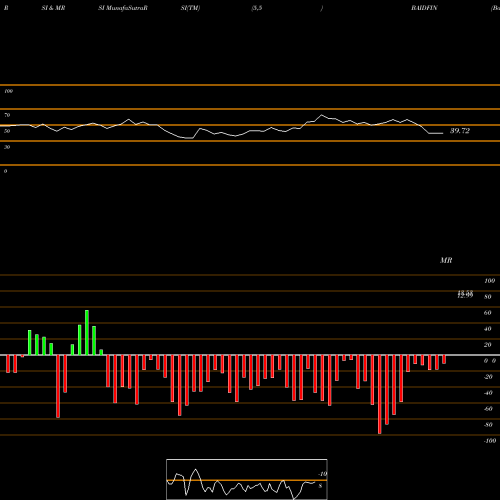Image resolution: width=500 pixels, height=500 pixels.
Task: Click the MR panel title label
Action: [x=446, y=260]
